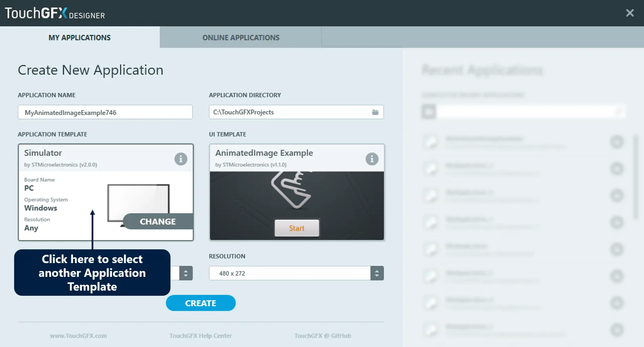Image resolution: width=644 pixels, height=347 pixels.
Task: Select the AnimatedImage Example preview thumbnail
Action: 297,206
